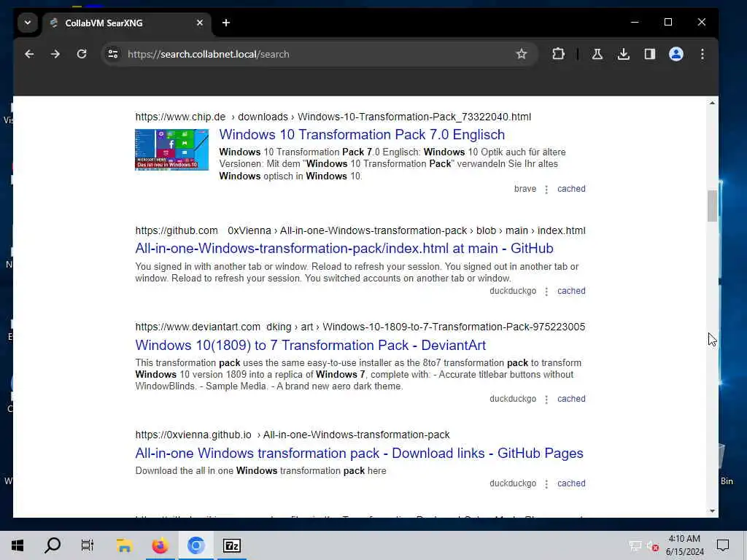This screenshot has width=747, height=560.
Task: Open network status tray icon
Action: (x=635, y=545)
